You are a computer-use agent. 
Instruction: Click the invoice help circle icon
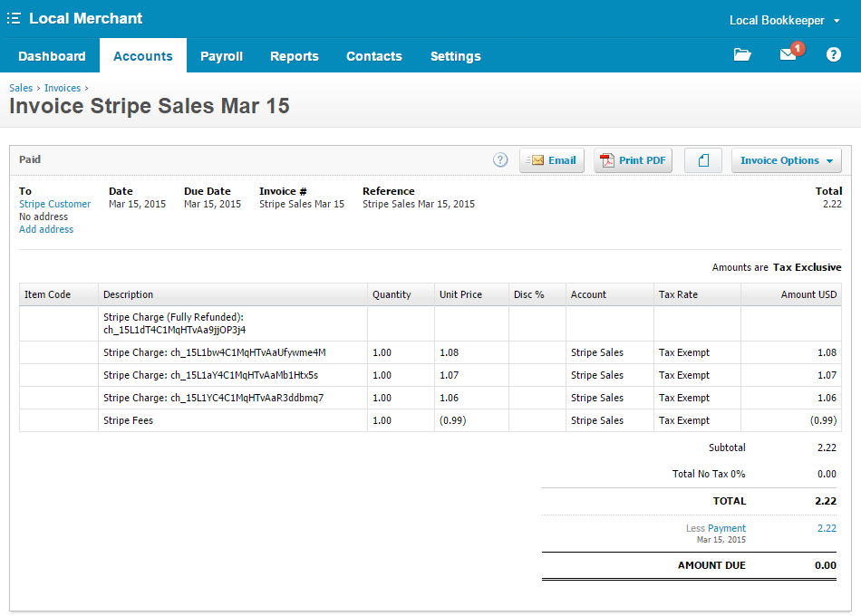(500, 159)
